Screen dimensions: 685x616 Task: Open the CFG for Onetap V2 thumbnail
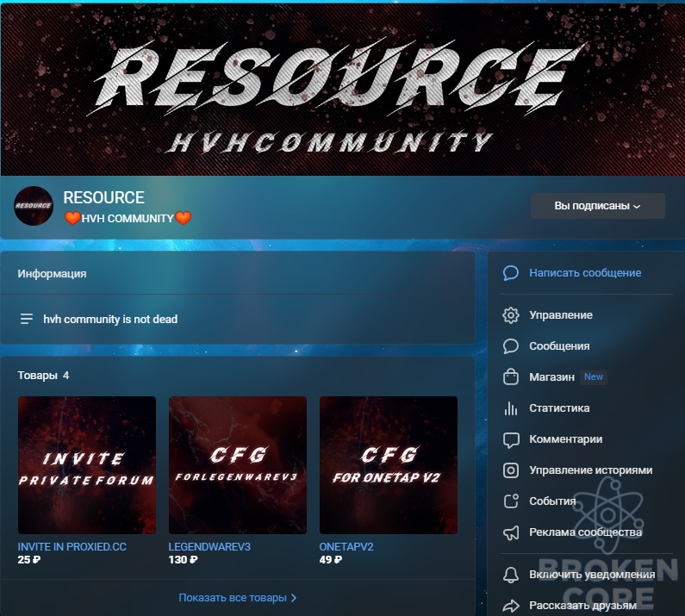pos(389,465)
